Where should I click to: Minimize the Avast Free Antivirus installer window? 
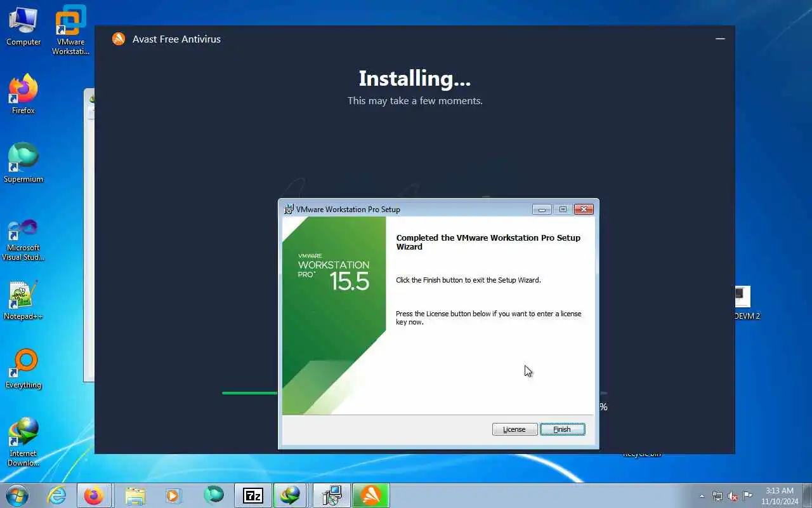pos(720,39)
